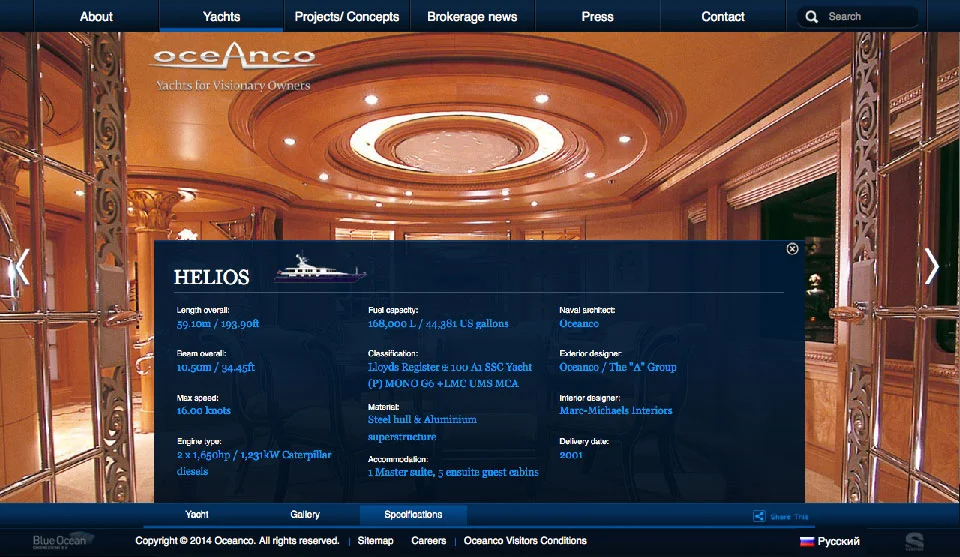The height and width of the screenshot is (557, 960).
Task: Click beam value 10.50m / 34.45ft
Action: point(216,367)
